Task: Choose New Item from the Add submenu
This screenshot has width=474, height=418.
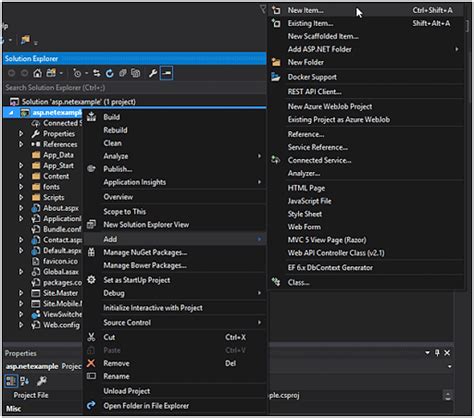Action: click(366, 10)
